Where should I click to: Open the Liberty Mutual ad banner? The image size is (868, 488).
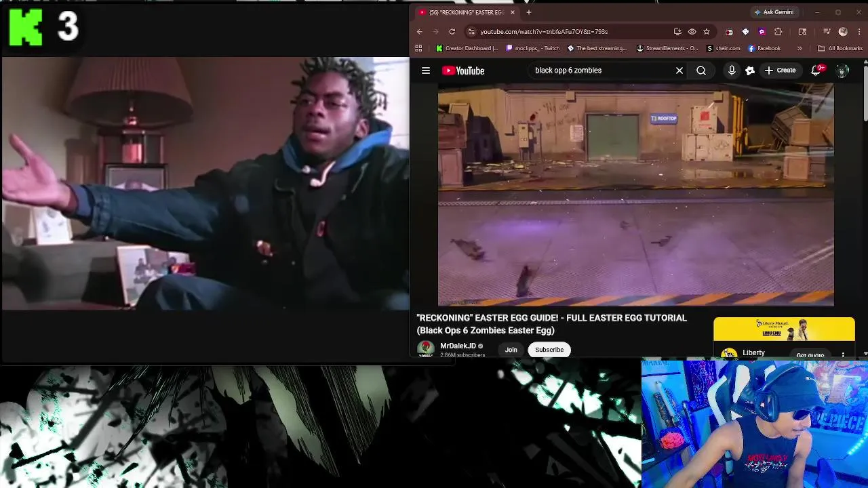pos(784,329)
